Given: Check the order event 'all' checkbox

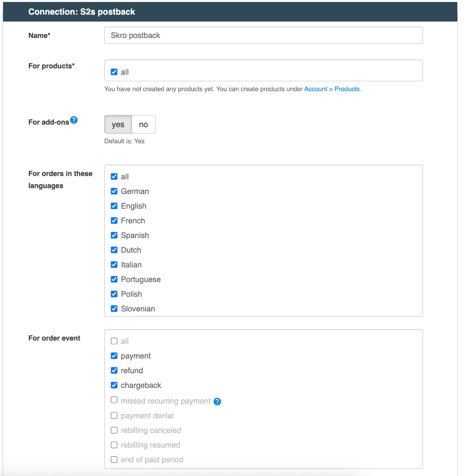Looking at the screenshot, I should 114,341.
